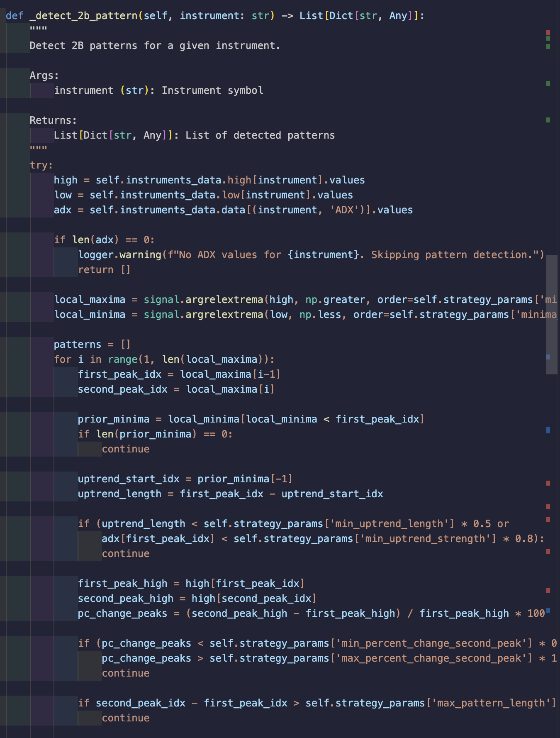The width and height of the screenshot is (560, 738).
Task: Place cursor on uptrend_start_idx assignment
Action: (129, 479)
